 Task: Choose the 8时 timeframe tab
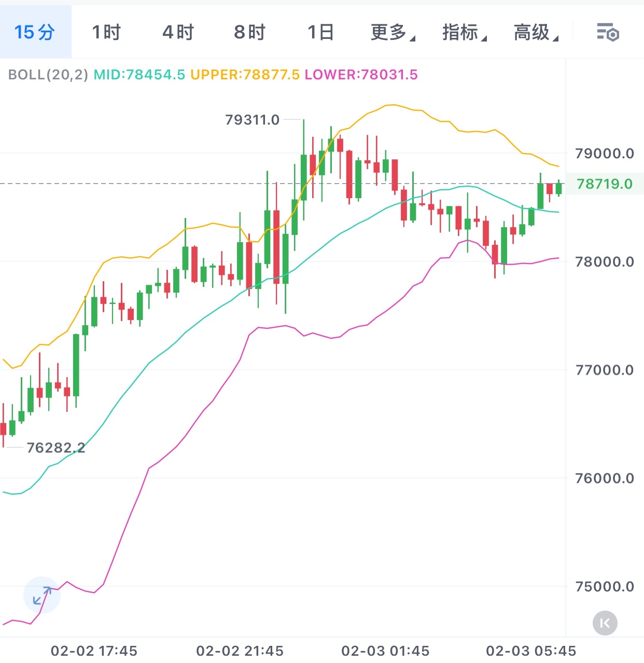point(249,32)
